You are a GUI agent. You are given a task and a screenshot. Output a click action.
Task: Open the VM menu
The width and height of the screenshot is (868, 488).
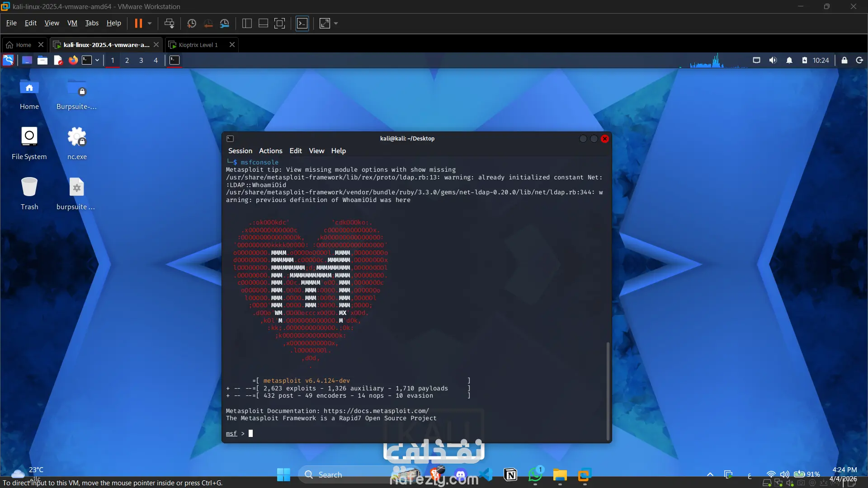pos(72,23)
